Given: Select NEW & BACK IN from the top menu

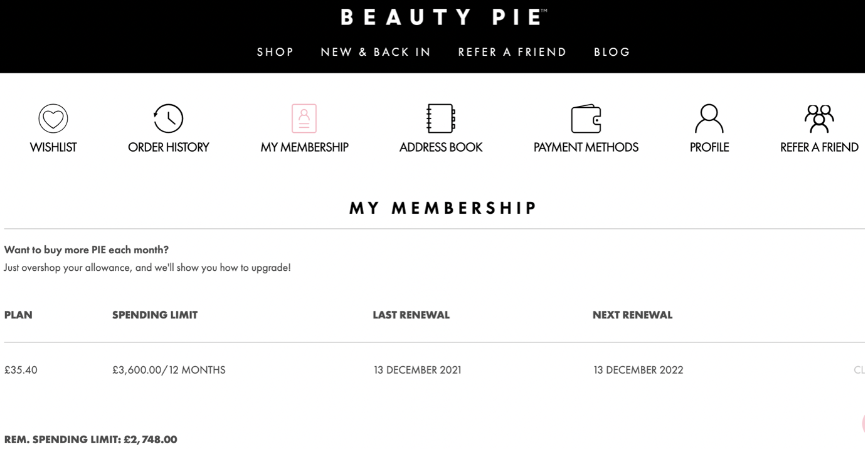Looking at the screenshot, I should click(x=376, y=52).
